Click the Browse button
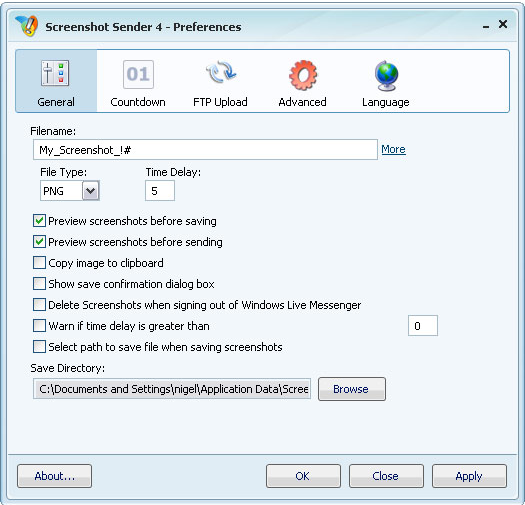The width and height of the screenshot is (525, 505). click(x=352, y=389)
